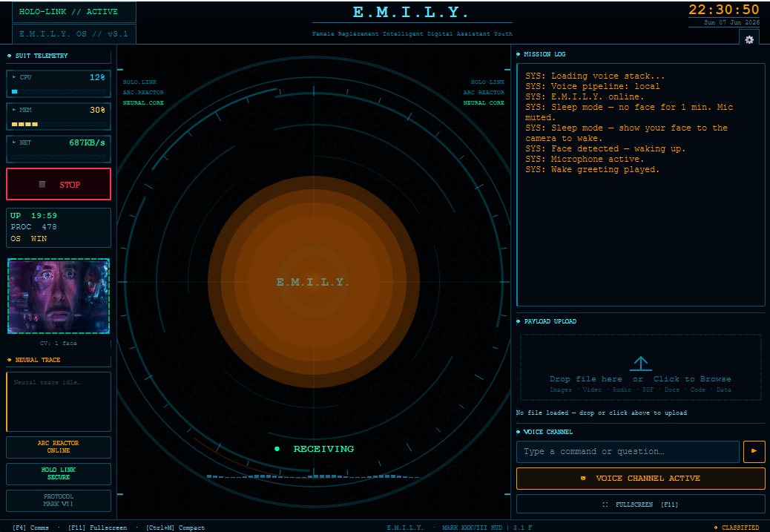Click 'SYS: Wake greeting played.' log line
Image resolution: width=770 pixels, height=532 pixels.
592,169
